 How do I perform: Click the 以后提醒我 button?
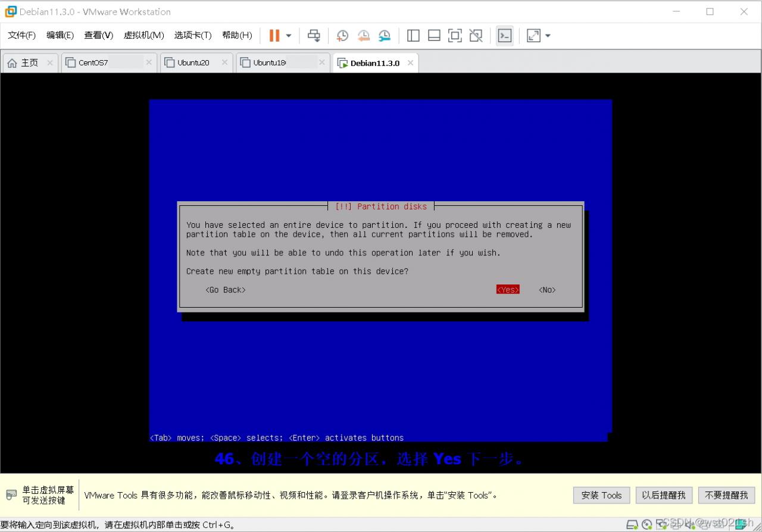(x=663, y=495)
